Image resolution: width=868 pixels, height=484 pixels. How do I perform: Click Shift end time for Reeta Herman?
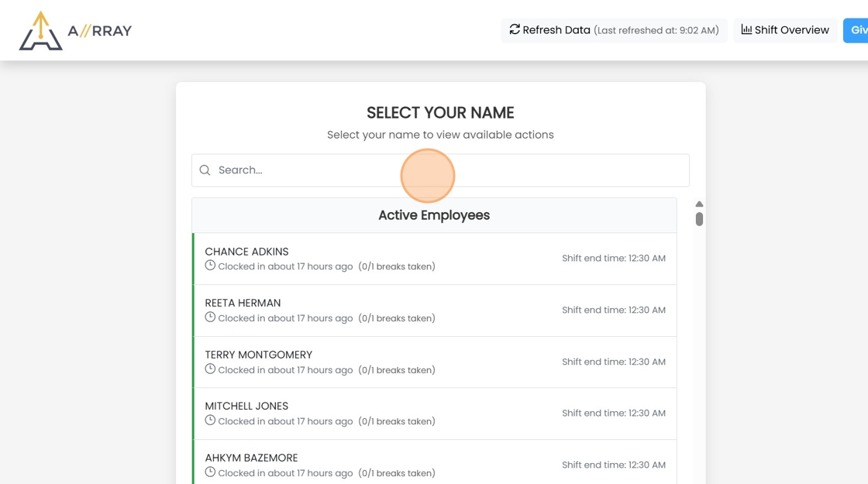(613, 311)
